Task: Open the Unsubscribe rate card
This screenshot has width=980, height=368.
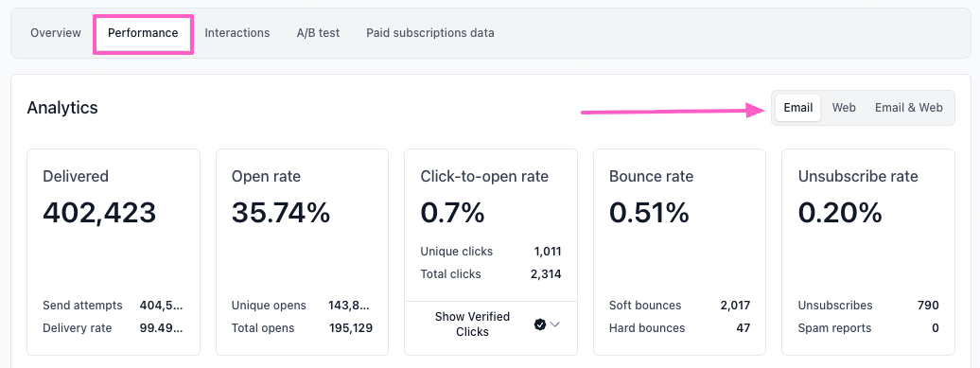Action: [868, 252]
